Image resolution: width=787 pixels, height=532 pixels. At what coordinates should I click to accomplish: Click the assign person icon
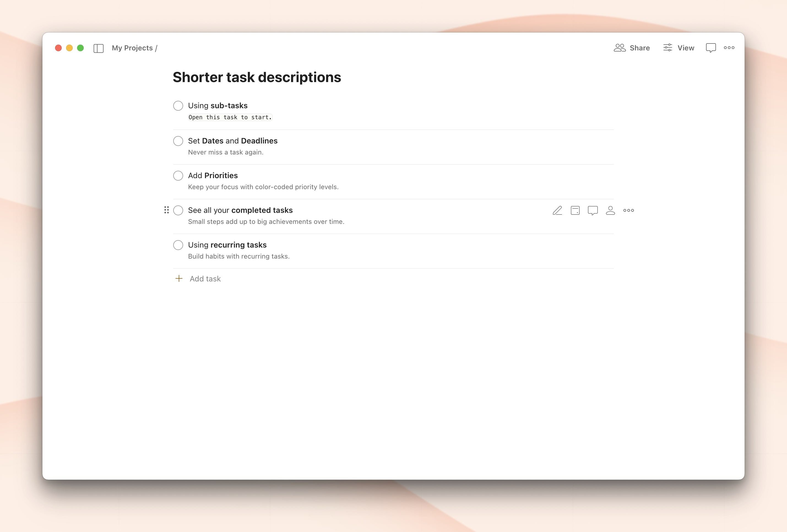click(610, 210)
